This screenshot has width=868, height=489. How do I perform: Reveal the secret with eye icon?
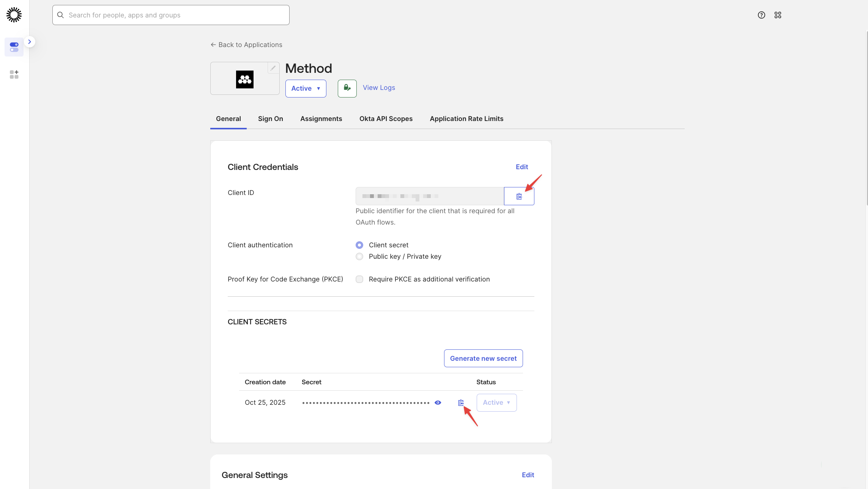[438, 403]
